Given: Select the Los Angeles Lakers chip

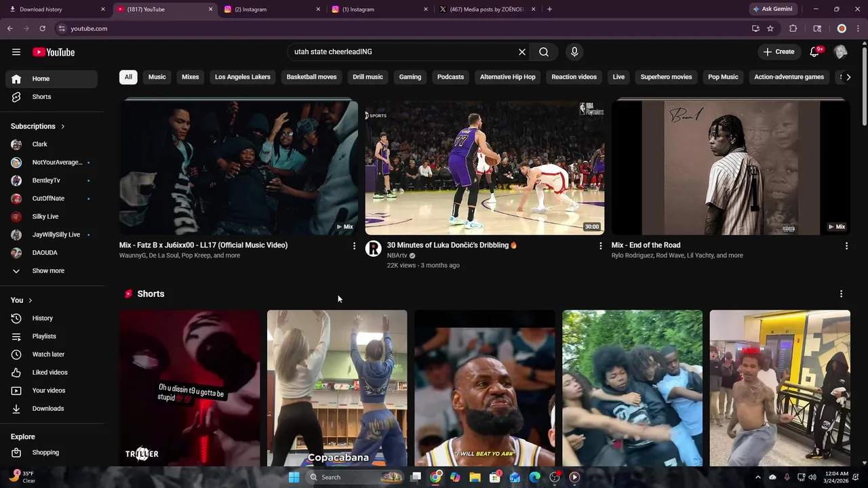Looking at the screenshot, I should [x=243, y=77].
